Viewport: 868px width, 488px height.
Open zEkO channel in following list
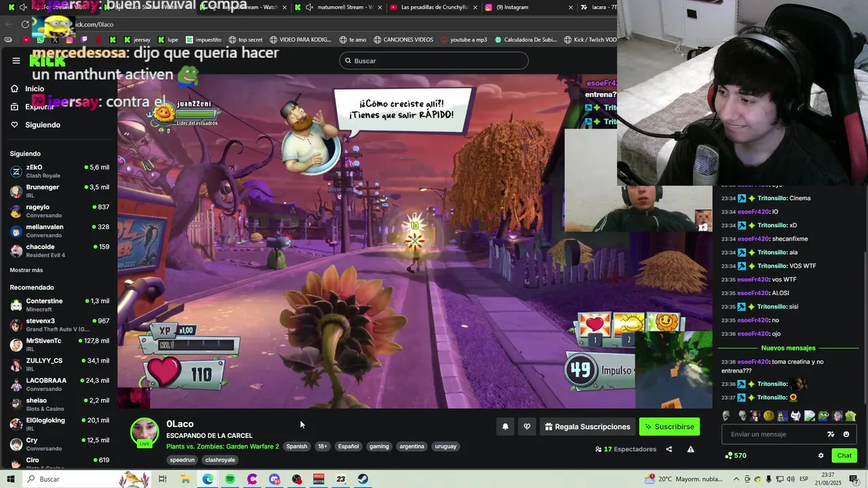coord(59,171)
